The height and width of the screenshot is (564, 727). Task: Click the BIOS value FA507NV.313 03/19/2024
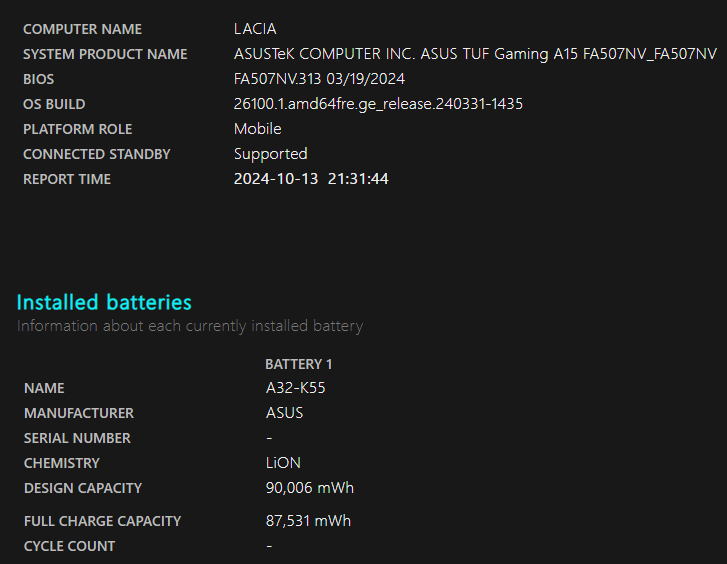[319, 79]
